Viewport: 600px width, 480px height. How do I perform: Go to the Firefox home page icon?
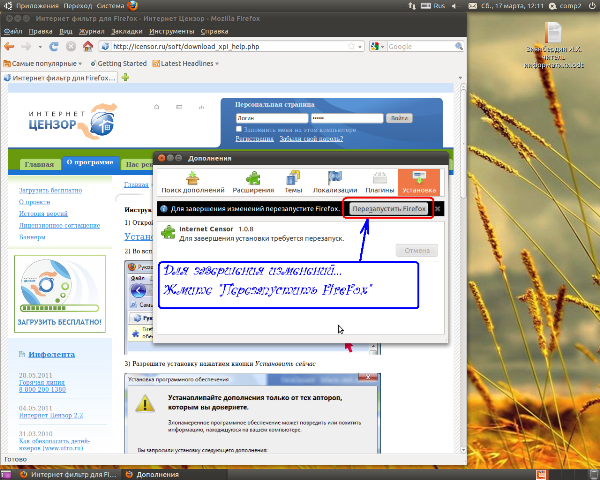click(88, 46)
